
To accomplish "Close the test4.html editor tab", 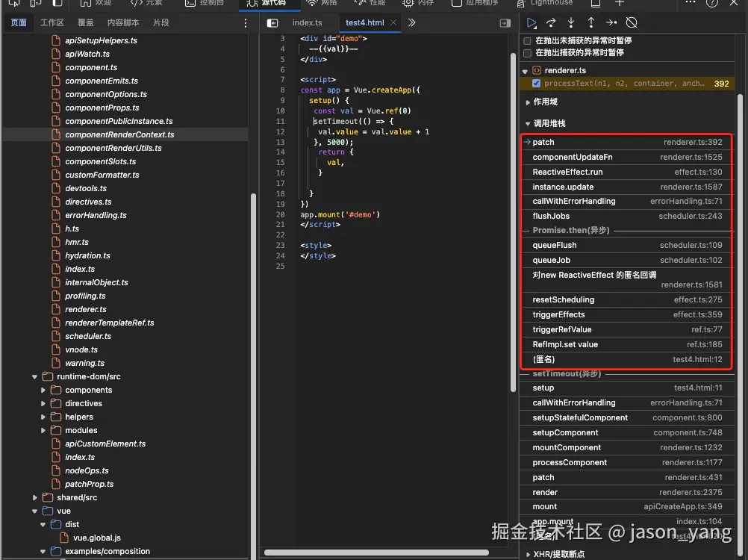I will pos(393,22).
